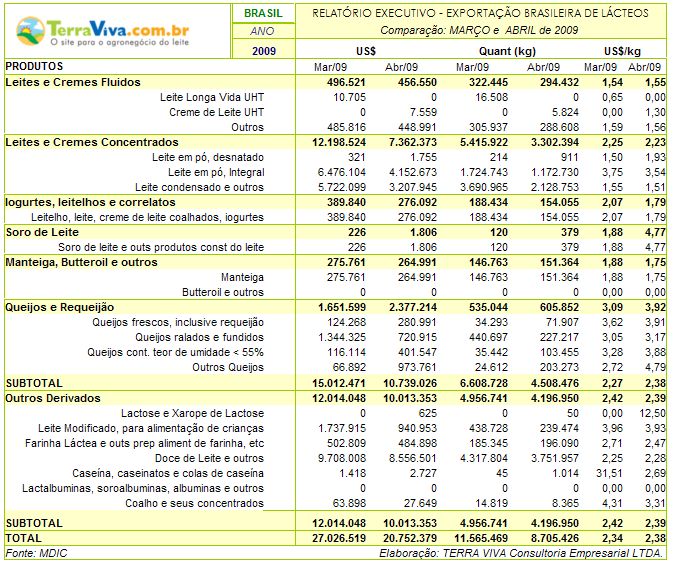Select value 456.550 for Leites e Cremes Fluidos
The image size is (673, 564).
pyautogui.click(x=417, y=82)
